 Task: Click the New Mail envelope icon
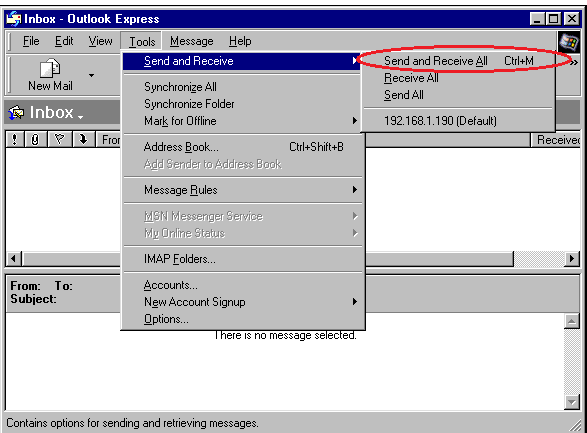(x=50, y=68)
